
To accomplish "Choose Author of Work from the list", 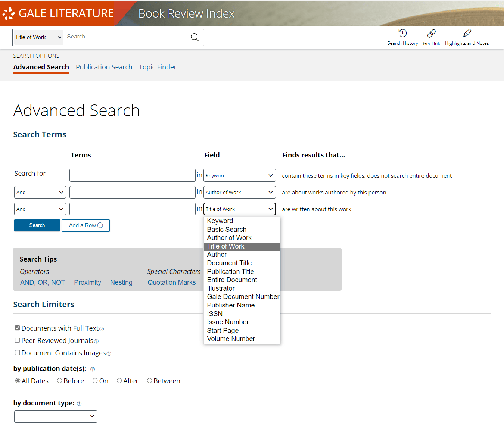I will click(242, 238).
